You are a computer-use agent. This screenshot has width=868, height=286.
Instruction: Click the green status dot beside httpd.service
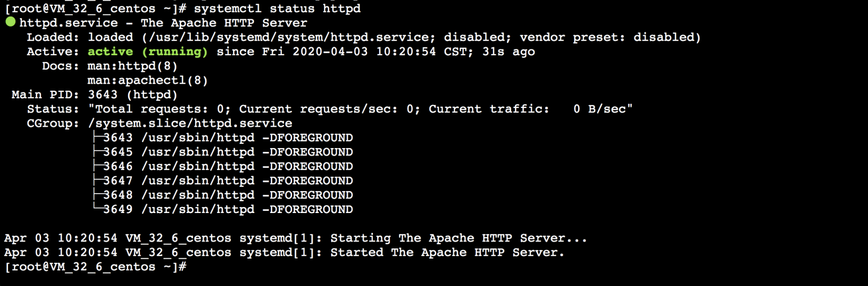(10, 22)
